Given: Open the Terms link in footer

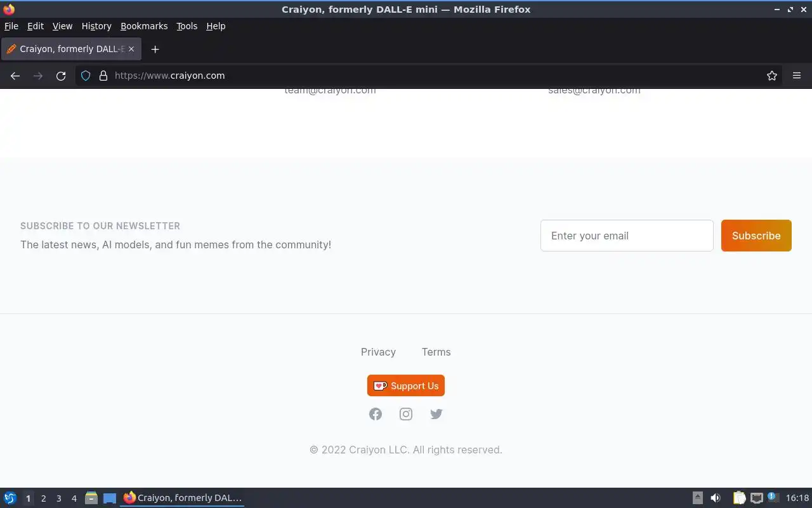Looking at the screenshot, I should [436, 352].
